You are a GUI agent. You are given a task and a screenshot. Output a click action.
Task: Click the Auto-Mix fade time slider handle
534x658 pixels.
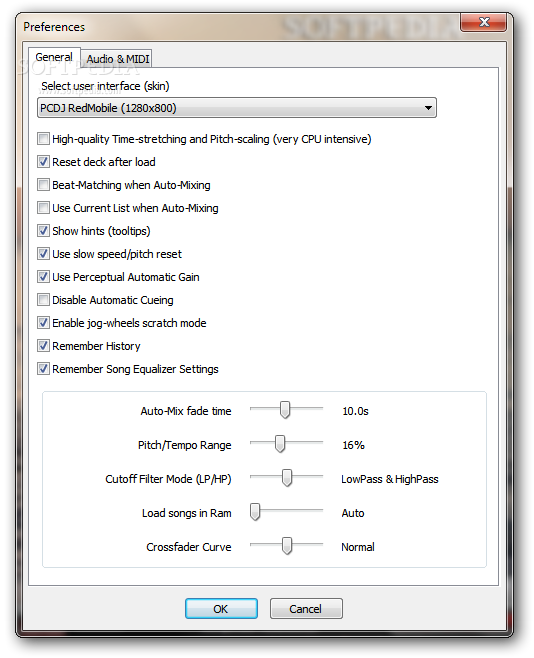(285, 410)
